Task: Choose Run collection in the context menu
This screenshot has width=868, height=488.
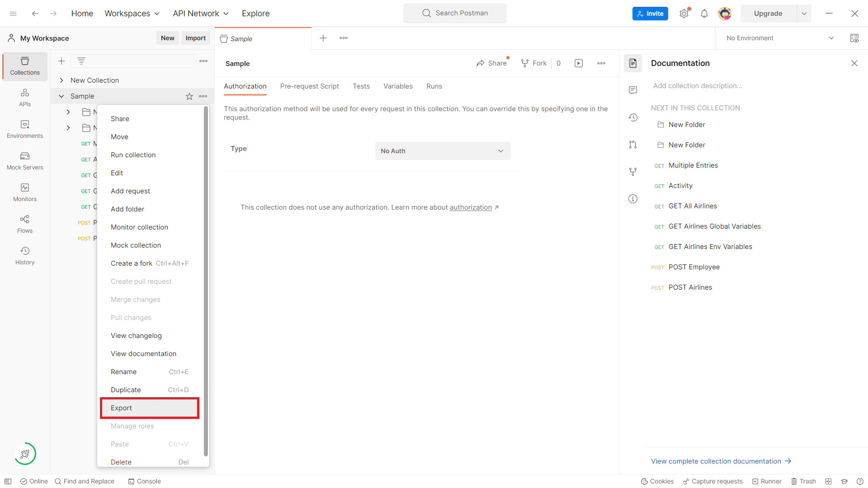Action: [x=150, y=155]
